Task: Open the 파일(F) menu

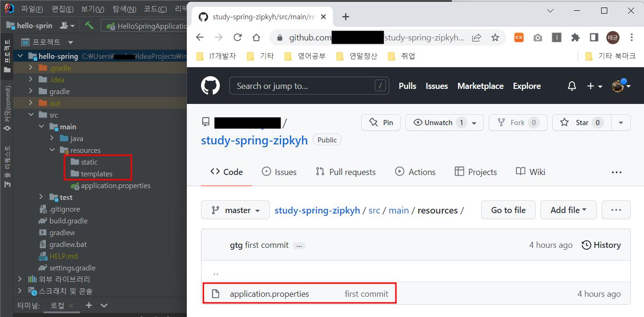Action: [x=32, y=9]
